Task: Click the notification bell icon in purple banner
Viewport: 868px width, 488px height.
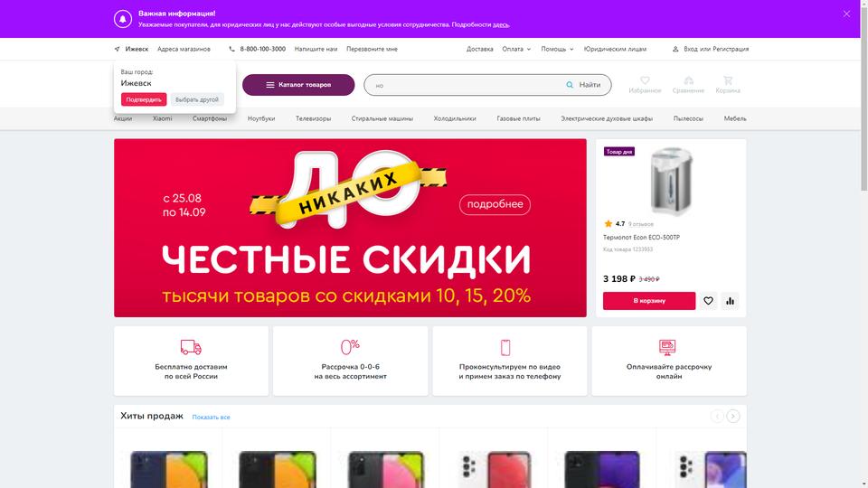Action: [x=123, y=19]
